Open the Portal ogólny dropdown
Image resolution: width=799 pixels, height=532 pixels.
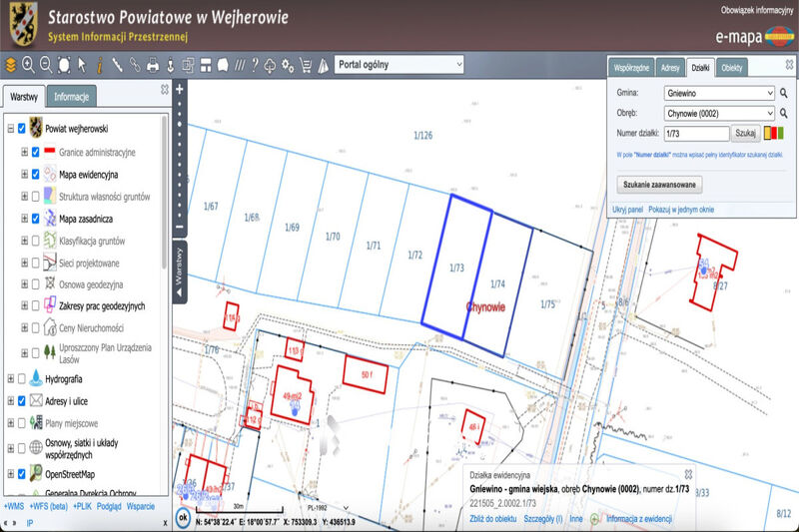399,65
